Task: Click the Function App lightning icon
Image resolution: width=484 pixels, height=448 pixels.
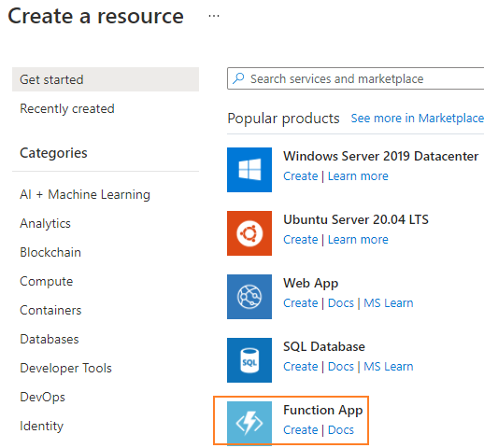Action: (x=249, y=424)
